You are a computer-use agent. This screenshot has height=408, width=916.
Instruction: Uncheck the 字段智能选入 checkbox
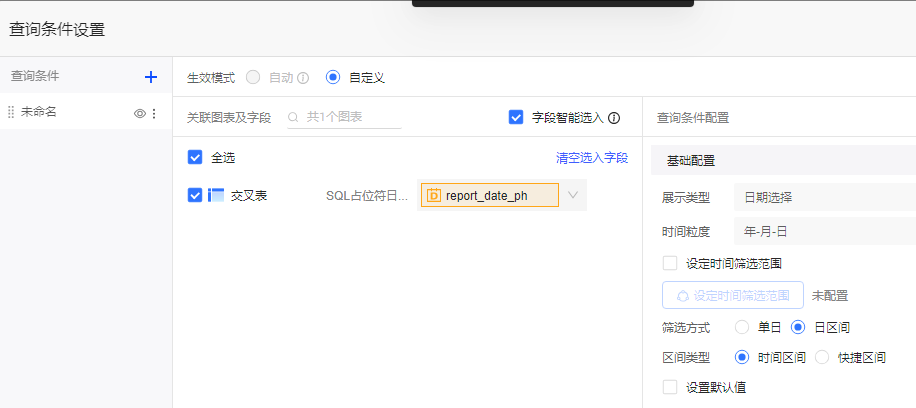[516, 118]
